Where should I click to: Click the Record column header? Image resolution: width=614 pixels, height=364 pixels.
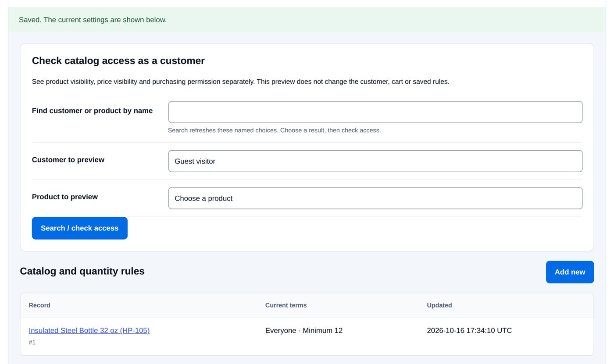coord(39,305)
